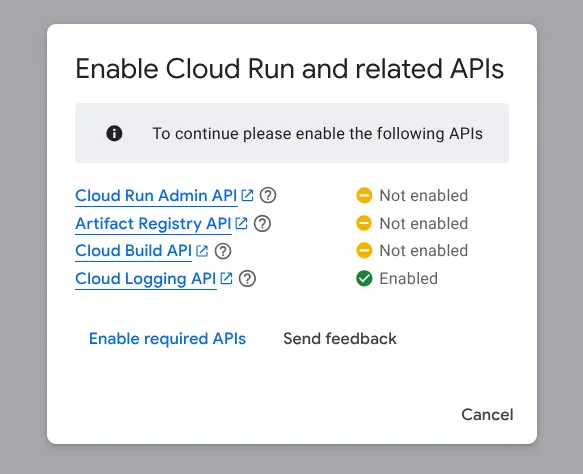Open the Cloud Build API link
Viewport: 583px width, 474px height.
click(x=133, y=251)
